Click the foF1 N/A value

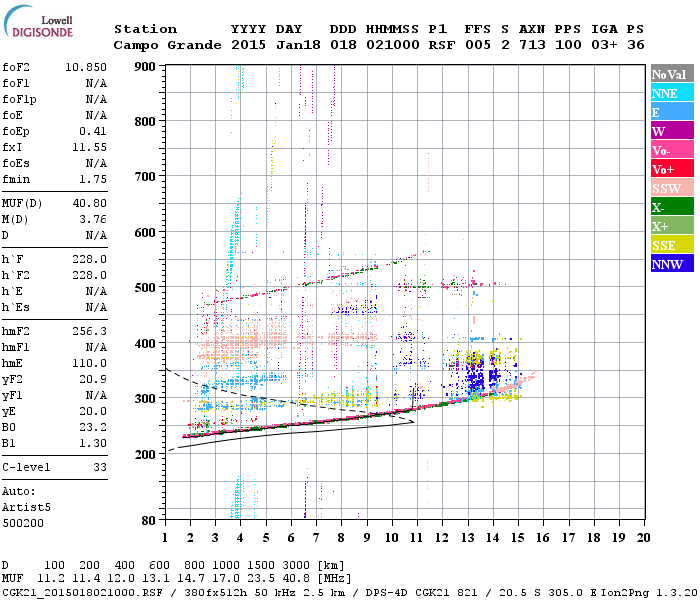(96, 83)
